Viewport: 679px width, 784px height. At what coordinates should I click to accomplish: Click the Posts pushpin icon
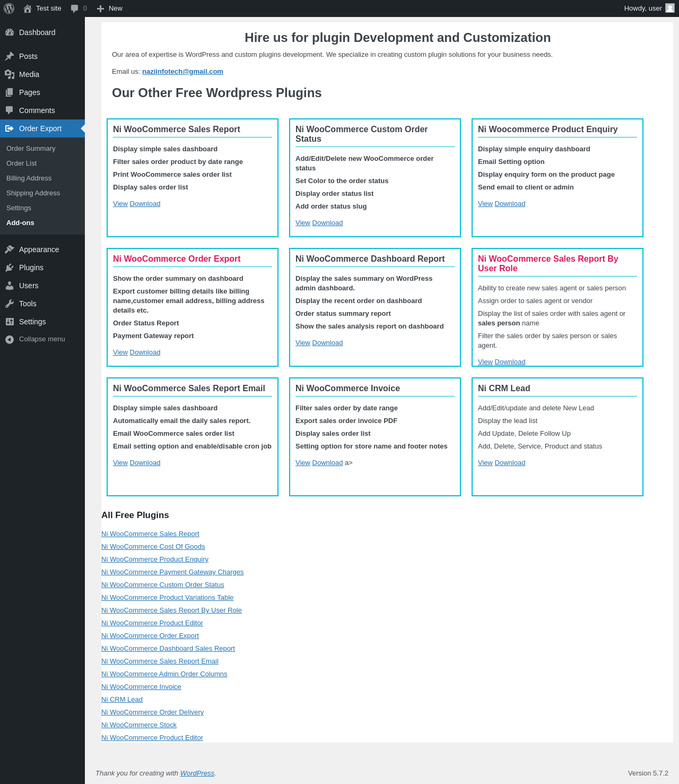[10, 56]
